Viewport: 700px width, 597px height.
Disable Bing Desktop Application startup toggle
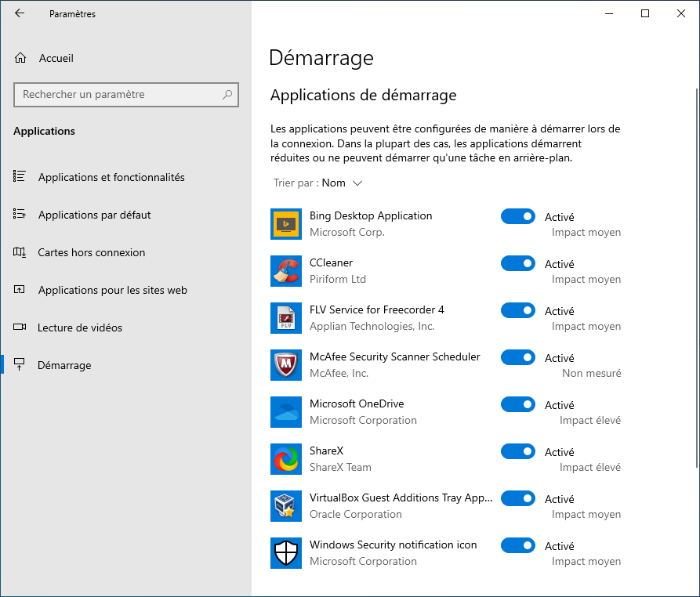[x=518, y=216]
